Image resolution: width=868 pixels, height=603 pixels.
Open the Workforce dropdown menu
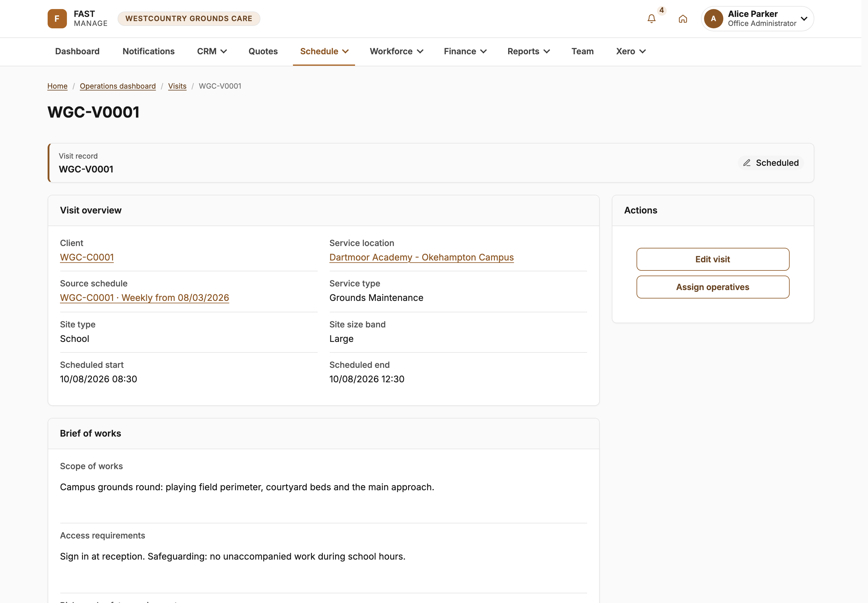(x=396, y=51)
